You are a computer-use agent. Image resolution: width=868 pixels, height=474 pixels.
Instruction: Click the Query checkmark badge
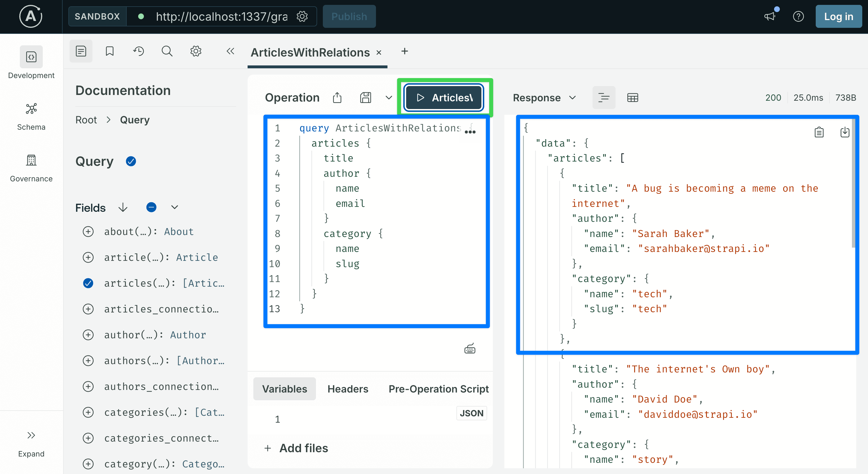131,162
